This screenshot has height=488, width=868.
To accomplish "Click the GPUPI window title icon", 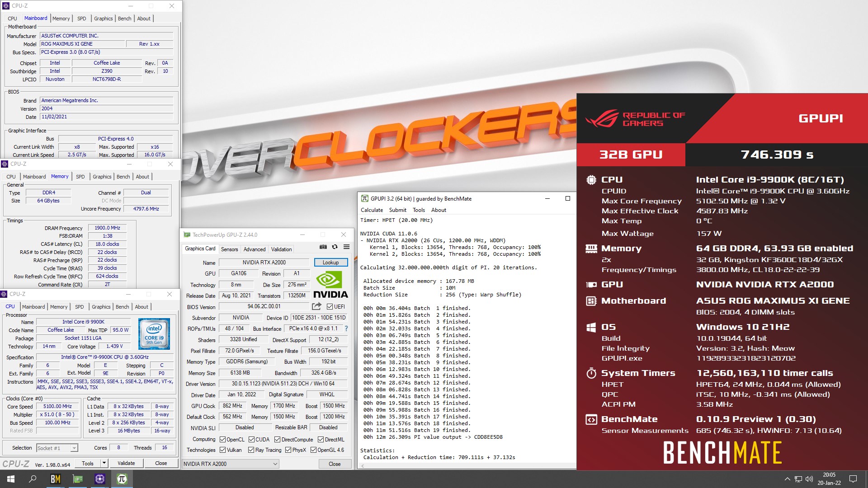I will tap(364, 198).
